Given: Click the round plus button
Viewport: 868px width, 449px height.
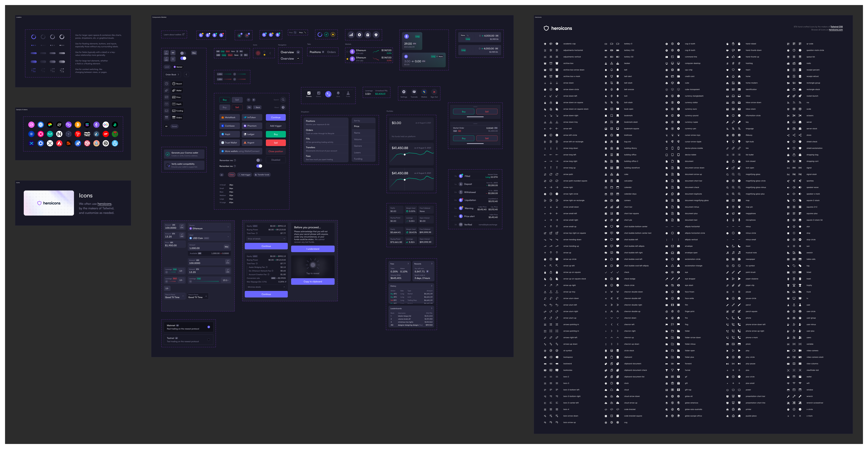Looking at the screenshot, I should 254,100.
